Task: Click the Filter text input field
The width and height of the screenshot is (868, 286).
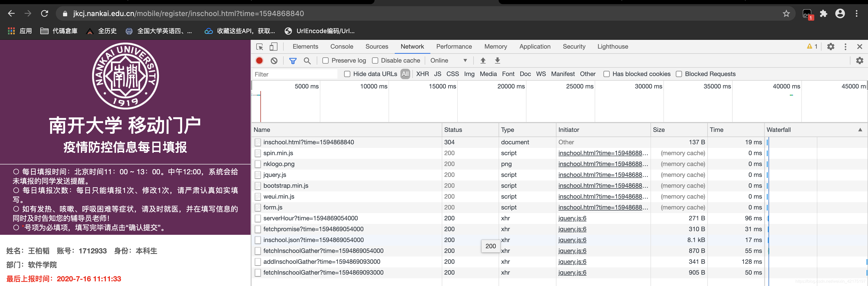Action: [295, 74]
